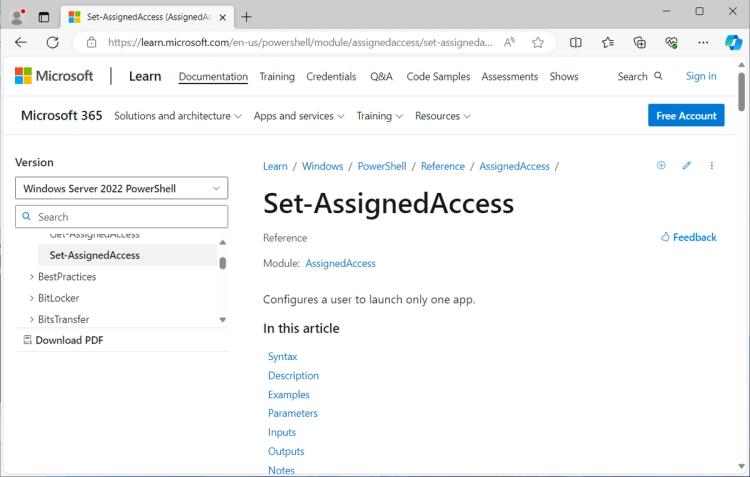Expand Apps and services dropdown

[299, 116]
